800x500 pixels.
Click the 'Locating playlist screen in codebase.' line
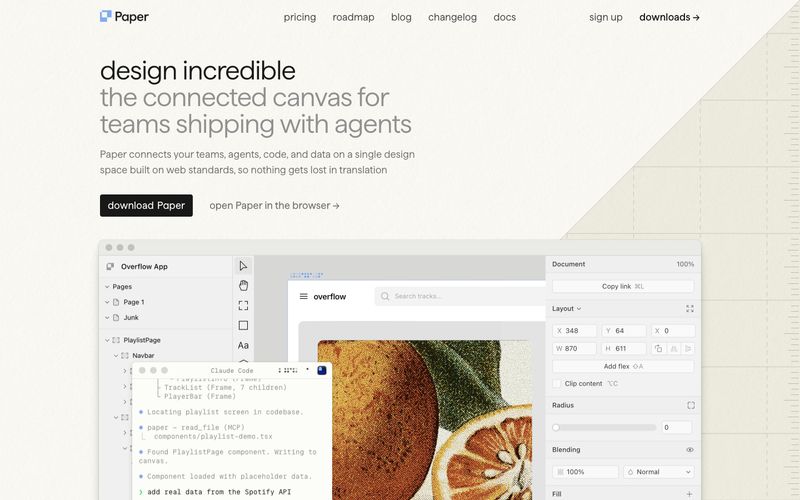point(225,412)
